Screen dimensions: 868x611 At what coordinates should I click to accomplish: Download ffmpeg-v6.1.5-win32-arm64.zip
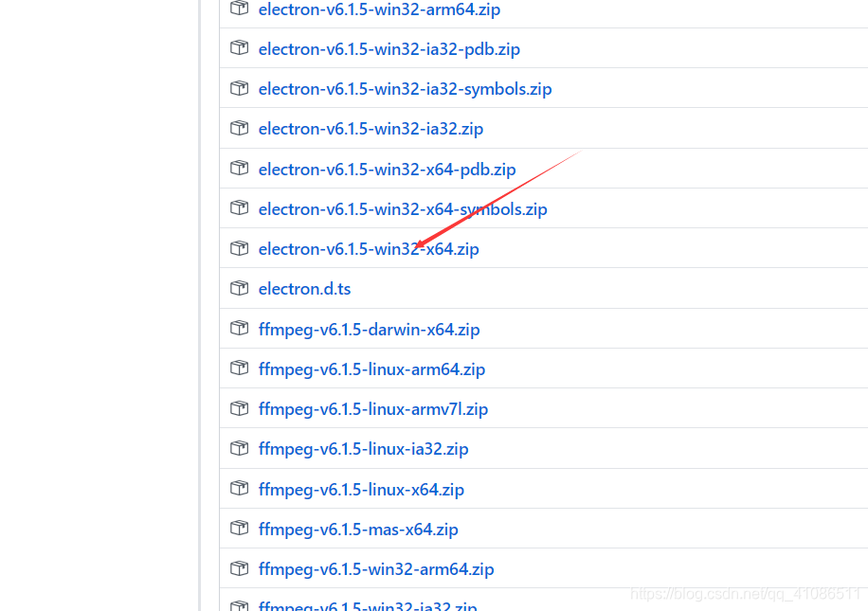click(376, 569)
